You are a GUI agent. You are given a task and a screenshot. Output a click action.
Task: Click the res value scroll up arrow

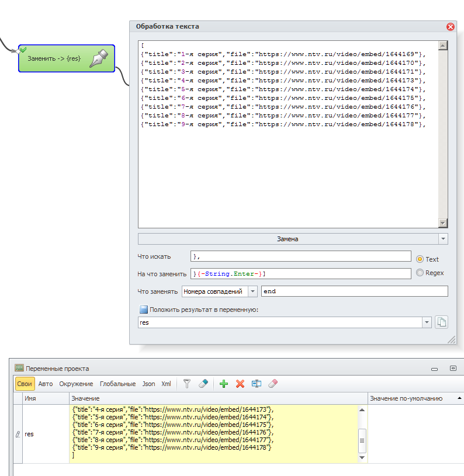(x=362, y=410)
